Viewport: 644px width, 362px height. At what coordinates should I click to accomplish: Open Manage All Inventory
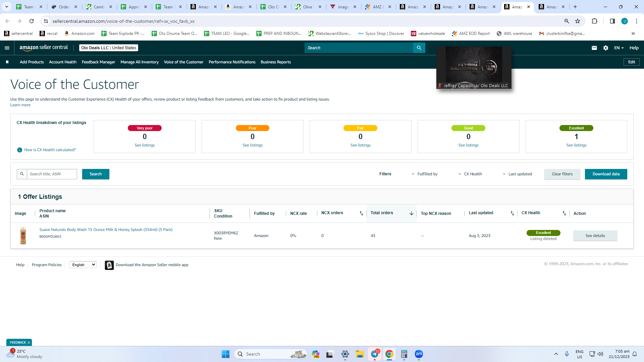pyautogui.click(x=140, y=62)
